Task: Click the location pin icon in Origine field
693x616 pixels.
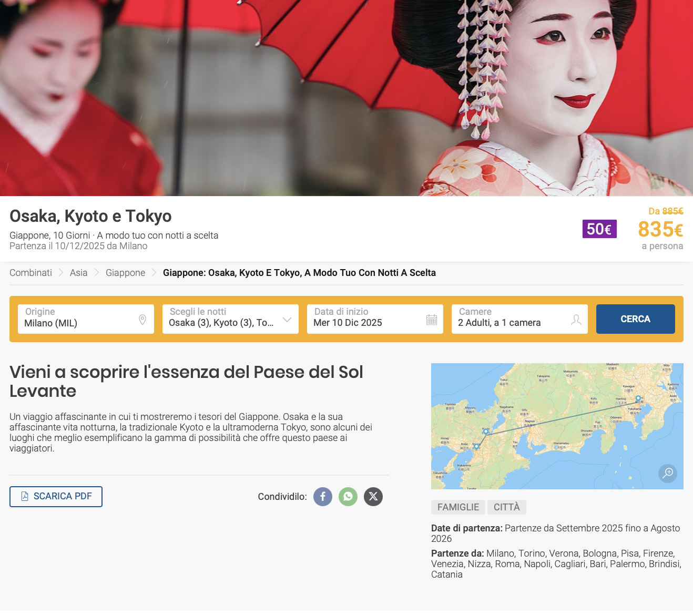Action: (142, 320)
